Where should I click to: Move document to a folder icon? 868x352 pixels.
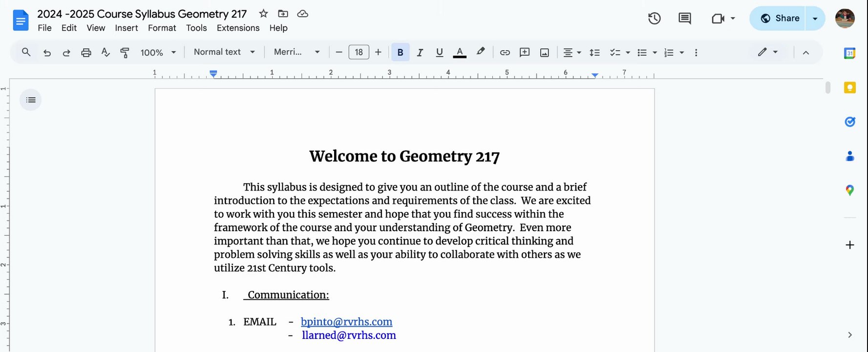283,14
